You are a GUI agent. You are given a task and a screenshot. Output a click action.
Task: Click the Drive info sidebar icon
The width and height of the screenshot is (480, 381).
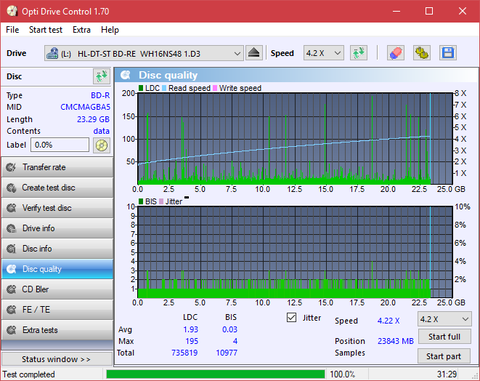tap(11, 228)
